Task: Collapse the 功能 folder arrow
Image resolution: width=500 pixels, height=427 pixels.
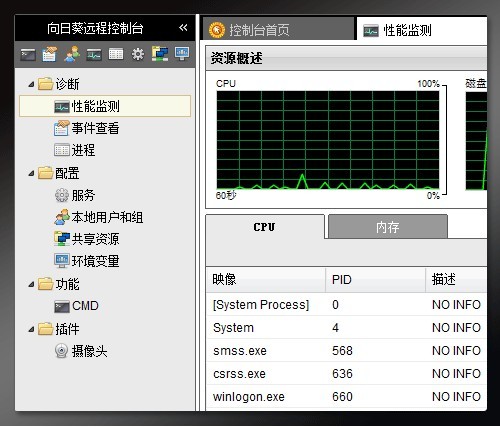Action: coord(31,284)
